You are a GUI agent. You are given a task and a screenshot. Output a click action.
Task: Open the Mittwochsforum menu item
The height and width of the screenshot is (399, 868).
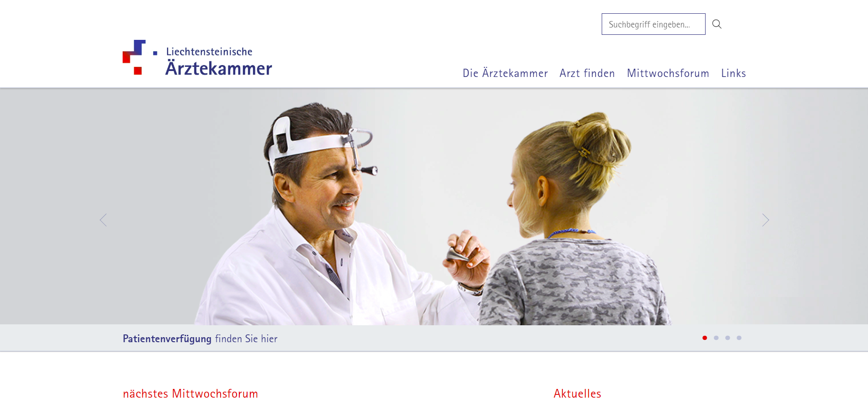click(668, 73)
